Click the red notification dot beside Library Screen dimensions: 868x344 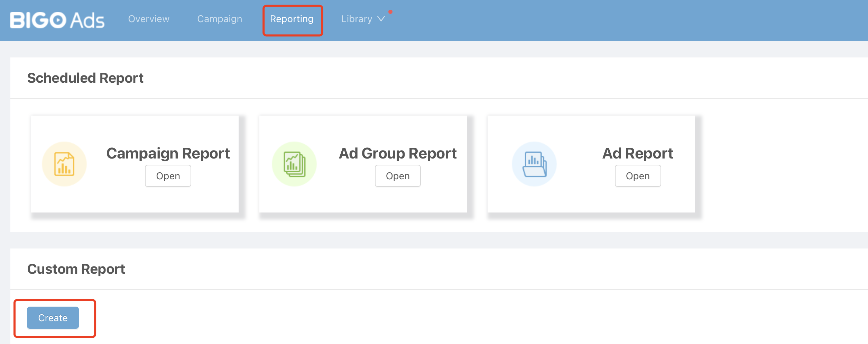tap(390, 12)
